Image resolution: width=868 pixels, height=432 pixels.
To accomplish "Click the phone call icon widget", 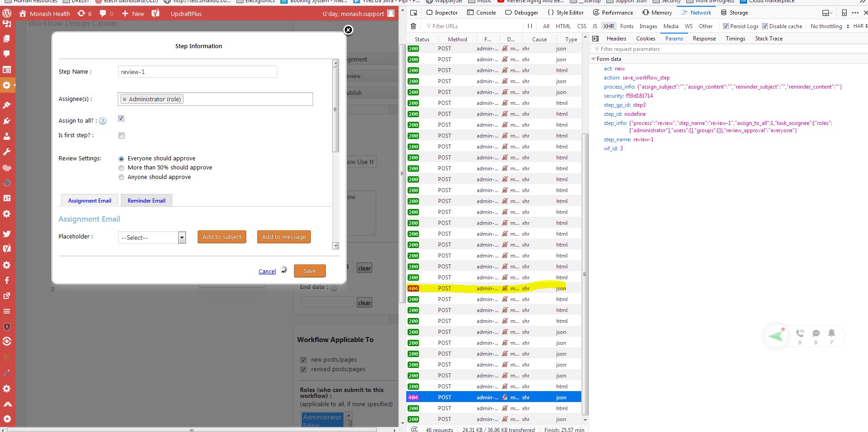I will [800, 333].
